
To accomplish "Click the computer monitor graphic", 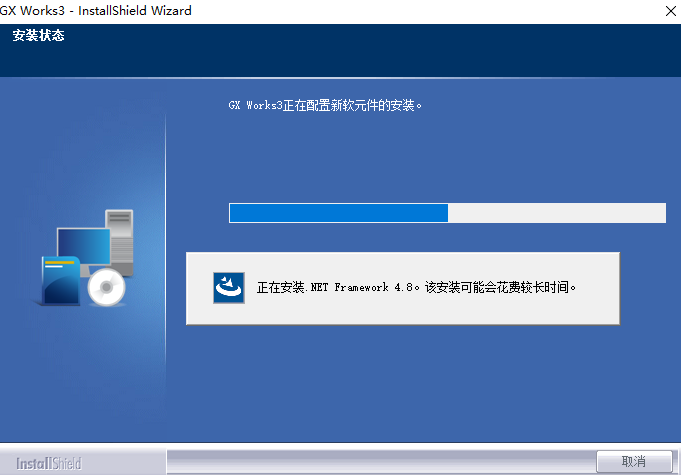I will [x=82, y=245].
